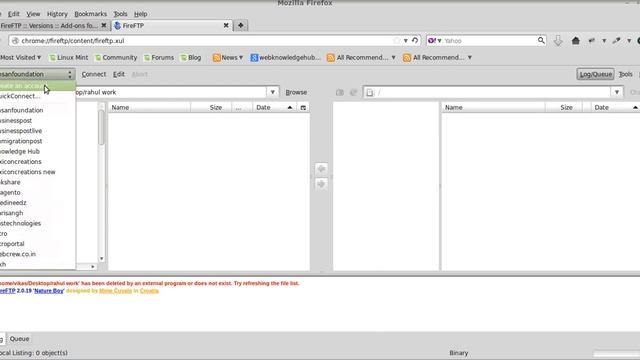Click the local columns picker icon
This screenshot has height=360, width=640.
tap(303, 107)
